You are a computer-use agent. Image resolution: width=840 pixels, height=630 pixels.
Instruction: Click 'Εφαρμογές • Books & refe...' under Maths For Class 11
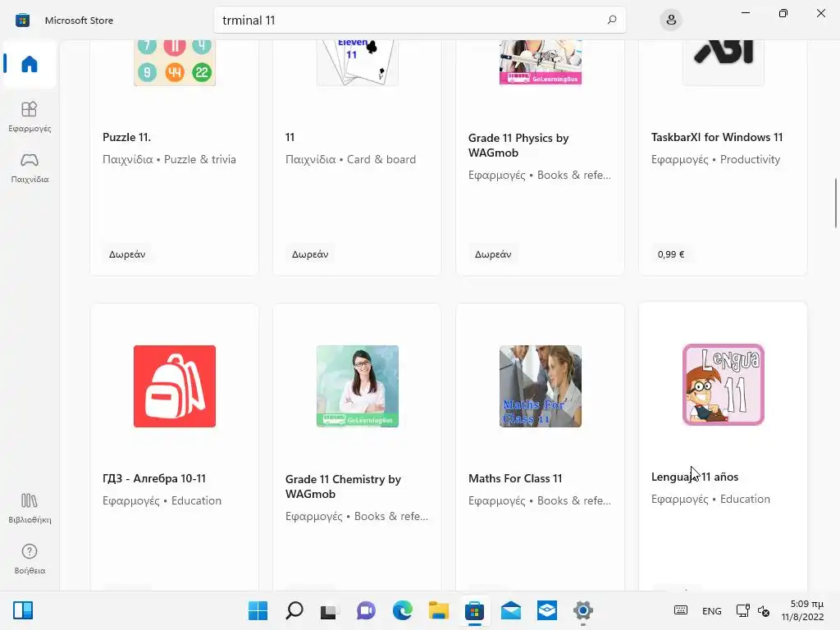[540, 500]
